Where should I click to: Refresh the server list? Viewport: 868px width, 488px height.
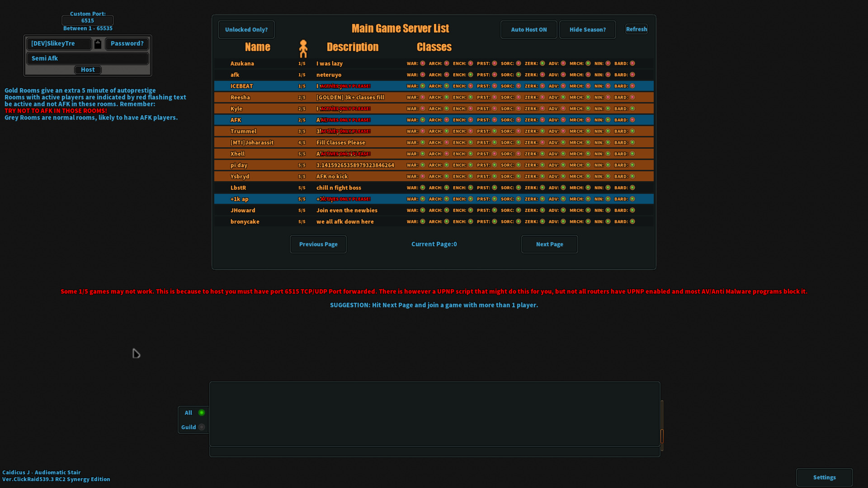pos(636,29)
